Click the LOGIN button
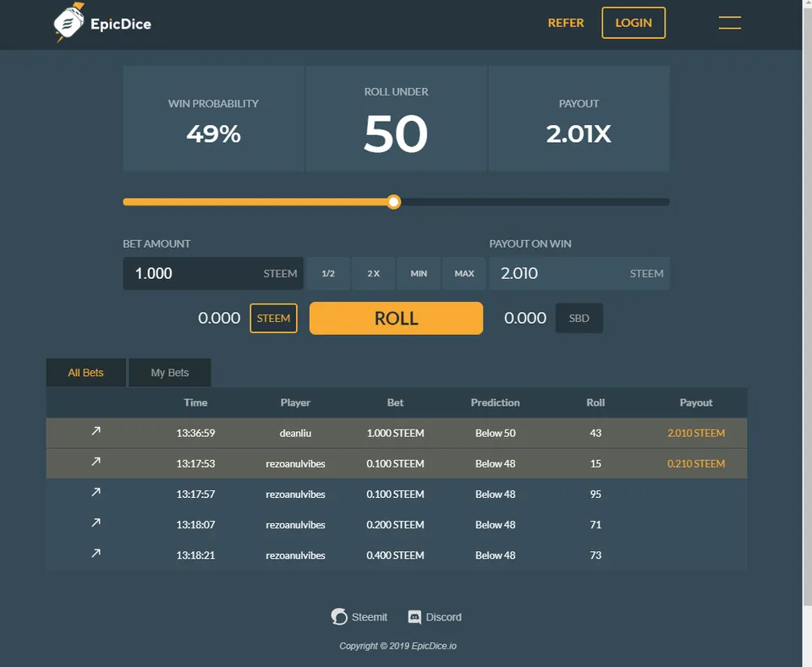Viewport: 812px width, 667px height. coord(634,23)
